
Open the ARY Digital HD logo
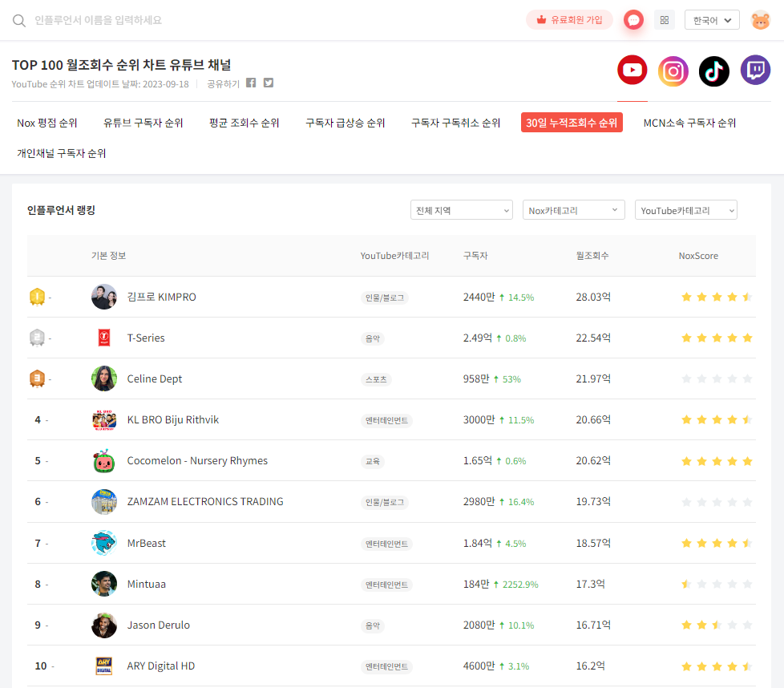(104, 666)
